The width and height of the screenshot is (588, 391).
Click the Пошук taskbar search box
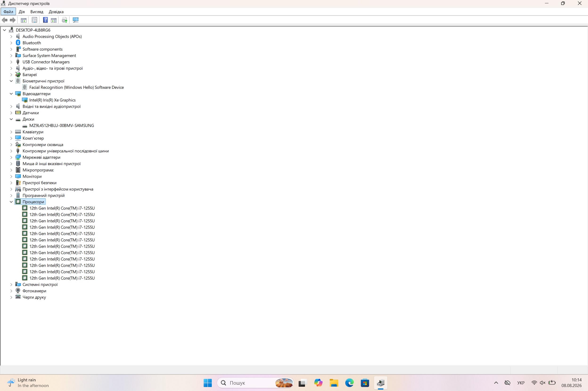coord(255,383)
